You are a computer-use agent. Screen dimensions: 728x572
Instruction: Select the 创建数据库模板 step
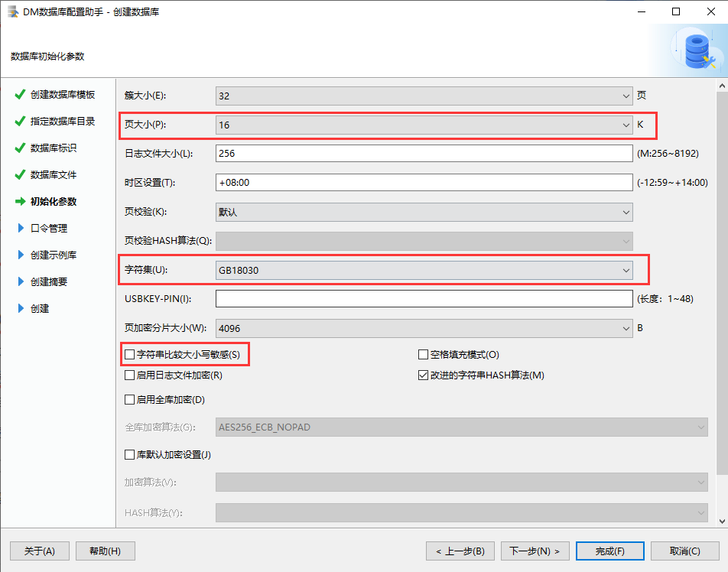pos(63,95)
